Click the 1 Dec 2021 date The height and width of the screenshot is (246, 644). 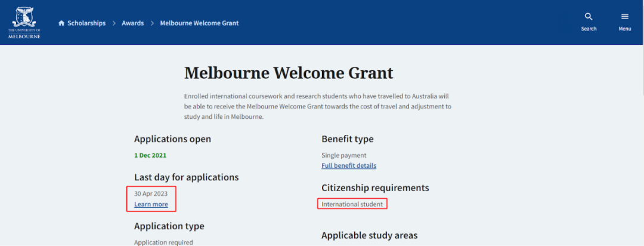coord(150,155)
